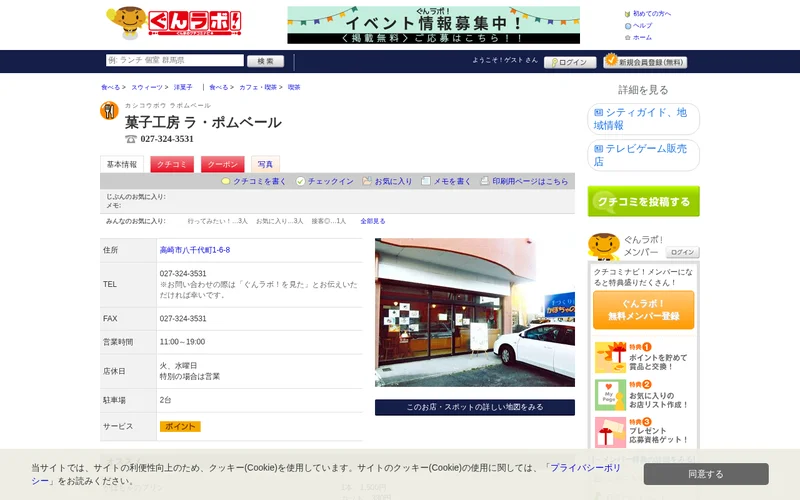Switch to the クーポン tab
Image resolution: width=800 pixels, height=500 pixels.
point(222,164)
